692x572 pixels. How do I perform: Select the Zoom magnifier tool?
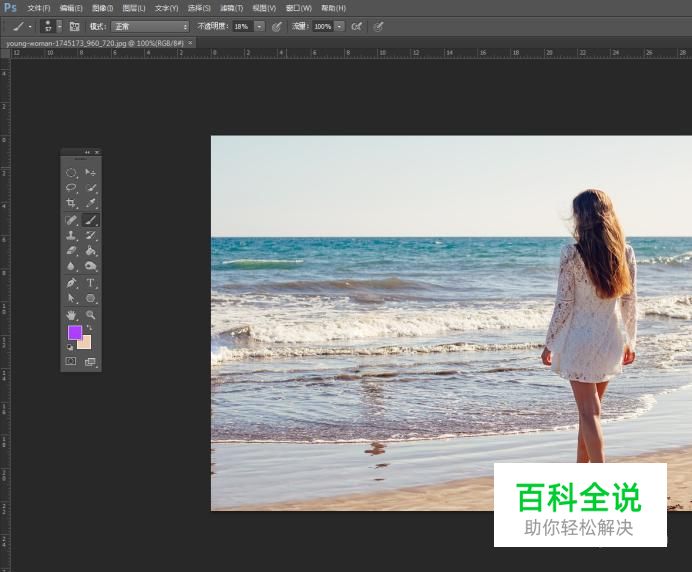pyautogui.click(x=90, y=314)
